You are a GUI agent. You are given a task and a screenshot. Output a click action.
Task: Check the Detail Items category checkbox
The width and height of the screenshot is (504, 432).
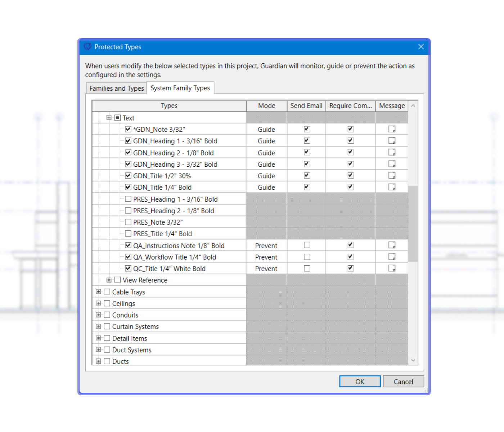click(107, 338)
